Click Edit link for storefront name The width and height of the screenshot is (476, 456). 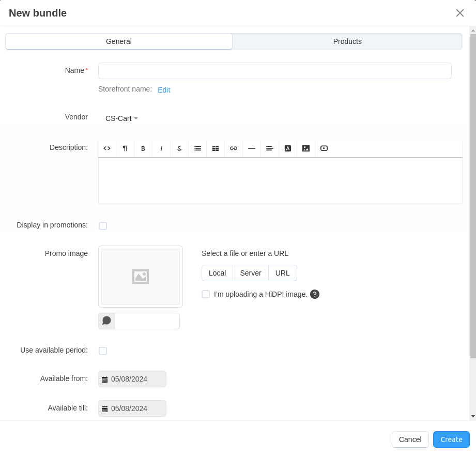pos(164,90)
